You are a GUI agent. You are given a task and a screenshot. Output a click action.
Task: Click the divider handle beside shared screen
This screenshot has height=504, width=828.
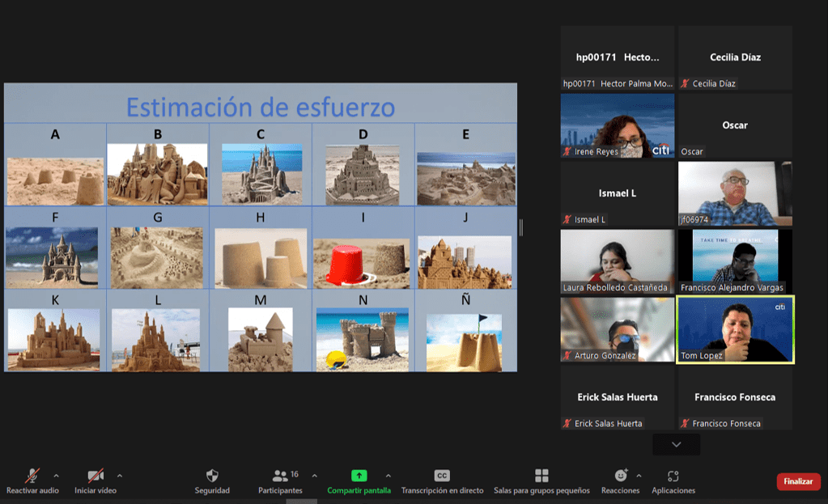point(521,228)
